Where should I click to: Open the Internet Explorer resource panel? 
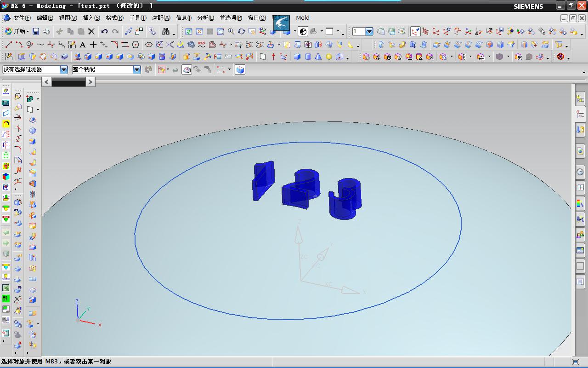pyautogui.click(x=580, y=151)
